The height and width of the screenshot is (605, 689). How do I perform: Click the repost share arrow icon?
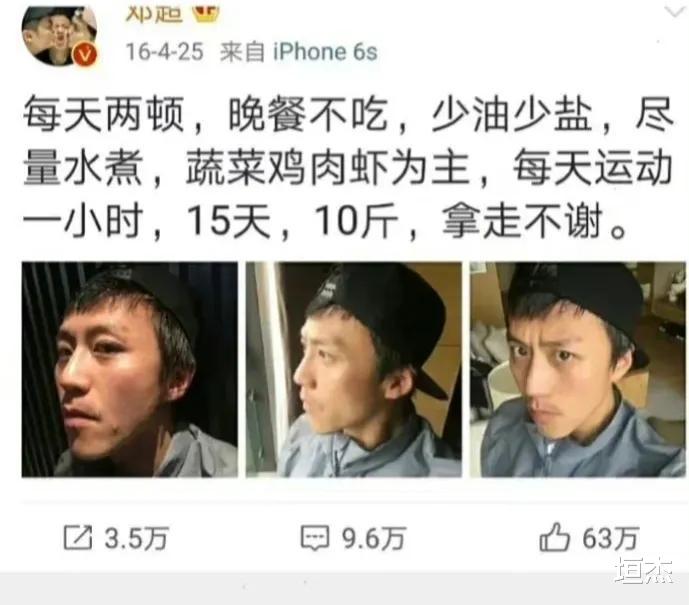78,537
